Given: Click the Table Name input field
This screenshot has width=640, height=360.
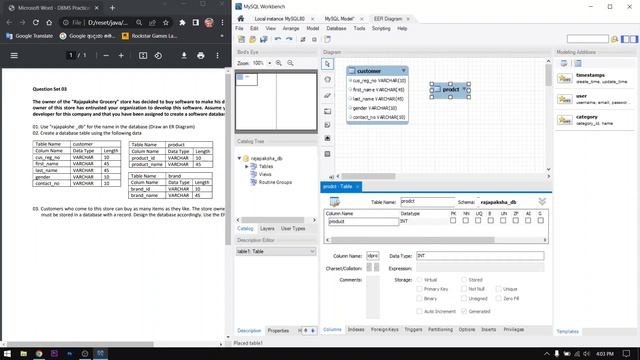Looking at the screenshot, I should [x=428, y=202].
